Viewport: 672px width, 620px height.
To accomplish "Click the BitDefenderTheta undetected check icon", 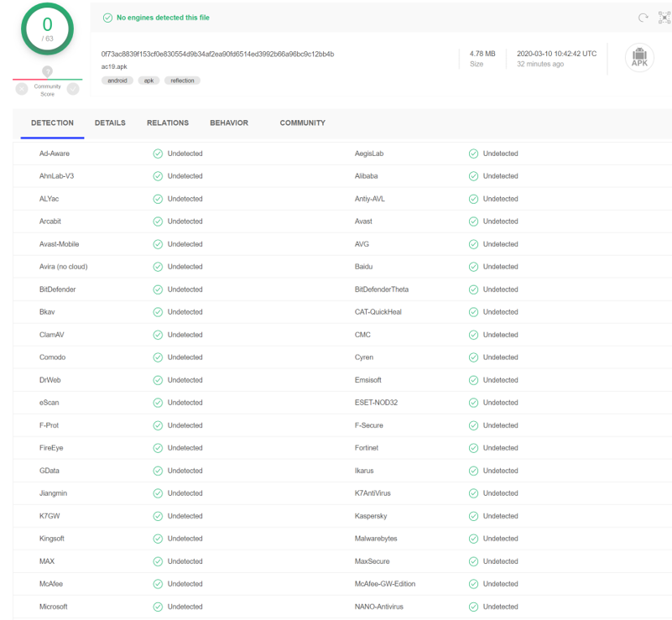I will [473, 289].
